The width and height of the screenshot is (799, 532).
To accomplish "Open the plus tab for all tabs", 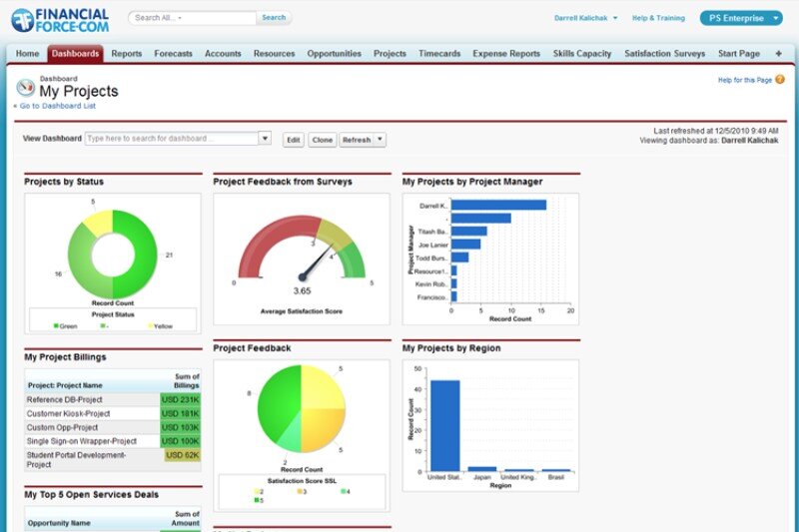I will [x=780, y=53].
